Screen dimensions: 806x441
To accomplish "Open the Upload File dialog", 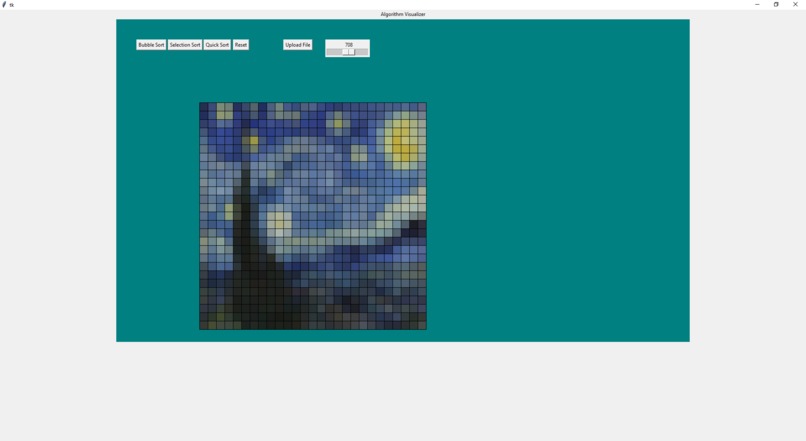I will [x=298, y=45].
